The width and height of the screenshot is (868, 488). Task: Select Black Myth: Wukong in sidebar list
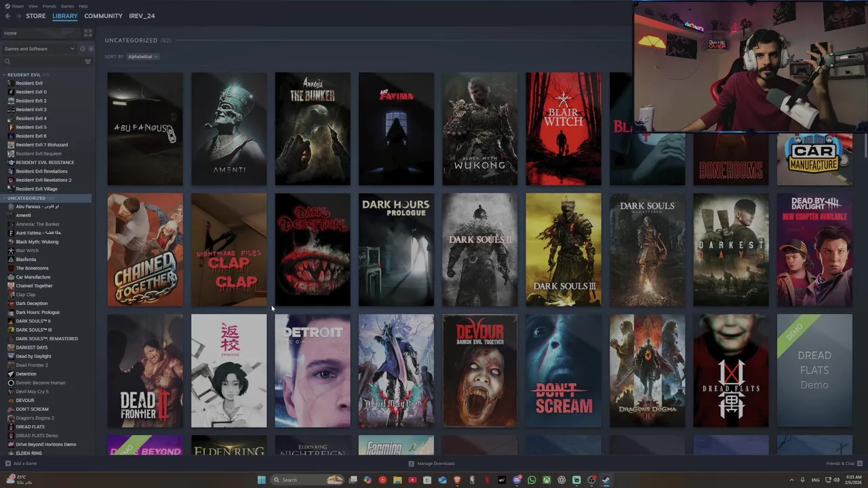click(37, 241)
